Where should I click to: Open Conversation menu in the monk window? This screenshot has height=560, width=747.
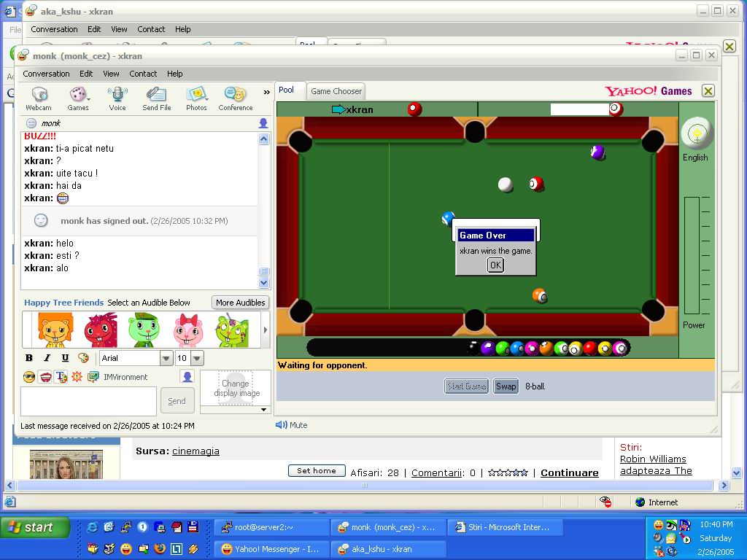click(x=46, y=74)
